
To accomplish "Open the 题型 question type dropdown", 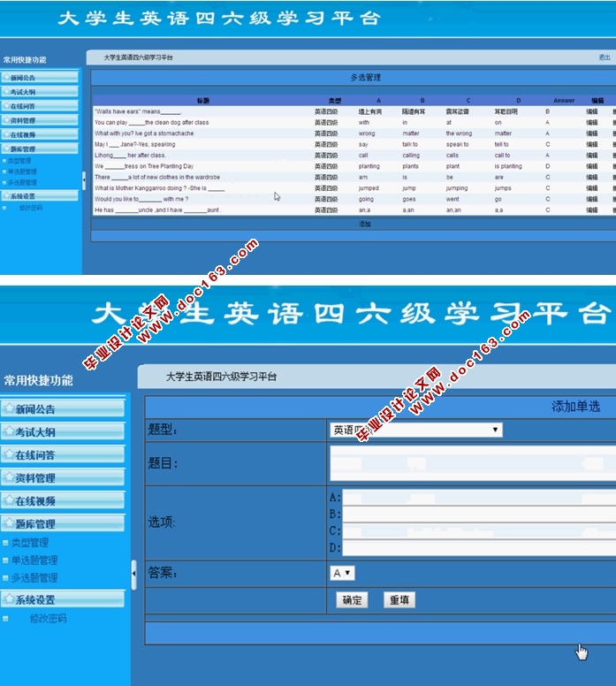I will click(x=416, y=430).
